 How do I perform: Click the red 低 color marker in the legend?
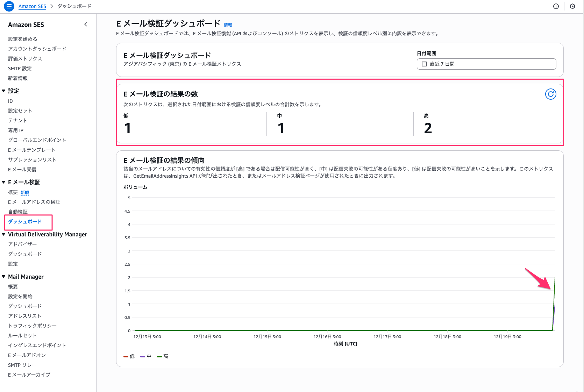tap(126, 356)
